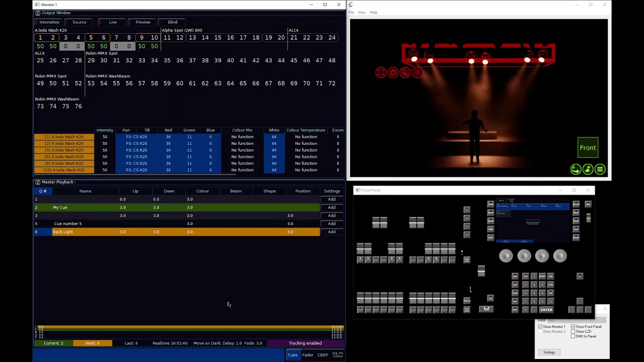Viewport: 644px width, 362px height.
Task: Click the HOME key on Front Panel
Action: point(491,204)
